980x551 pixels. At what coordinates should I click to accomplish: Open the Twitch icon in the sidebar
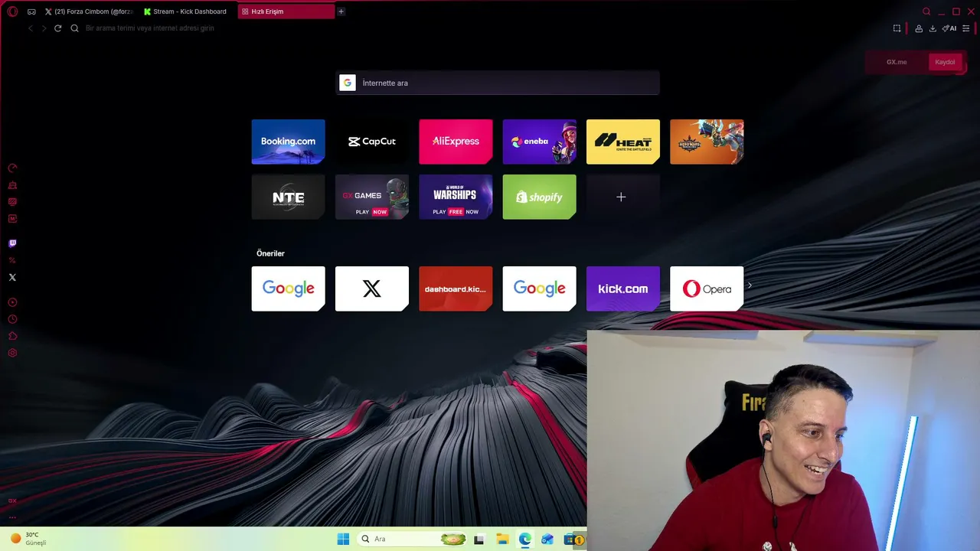(x=12, y=243)
